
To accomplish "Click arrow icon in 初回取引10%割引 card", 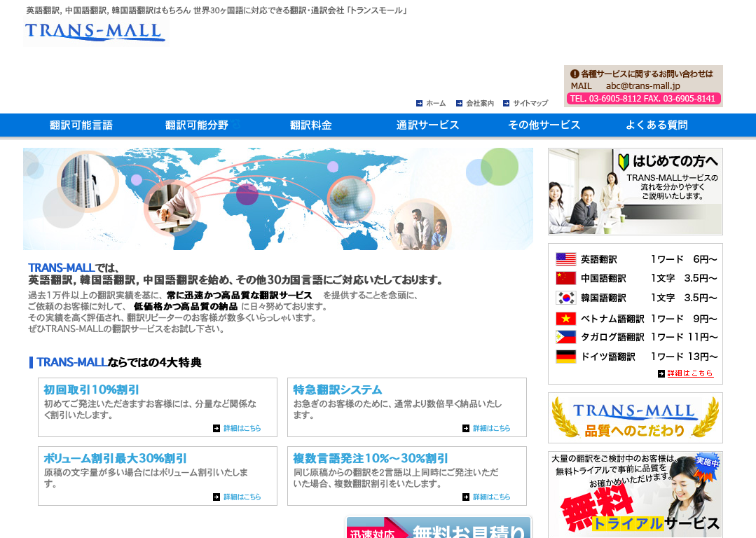I will point(217,428).
